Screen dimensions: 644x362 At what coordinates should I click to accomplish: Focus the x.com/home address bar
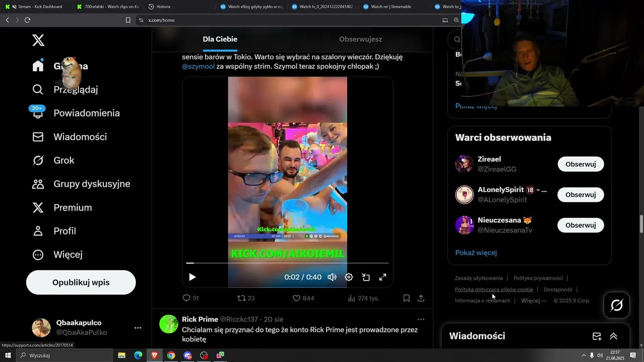click(287, 20)
